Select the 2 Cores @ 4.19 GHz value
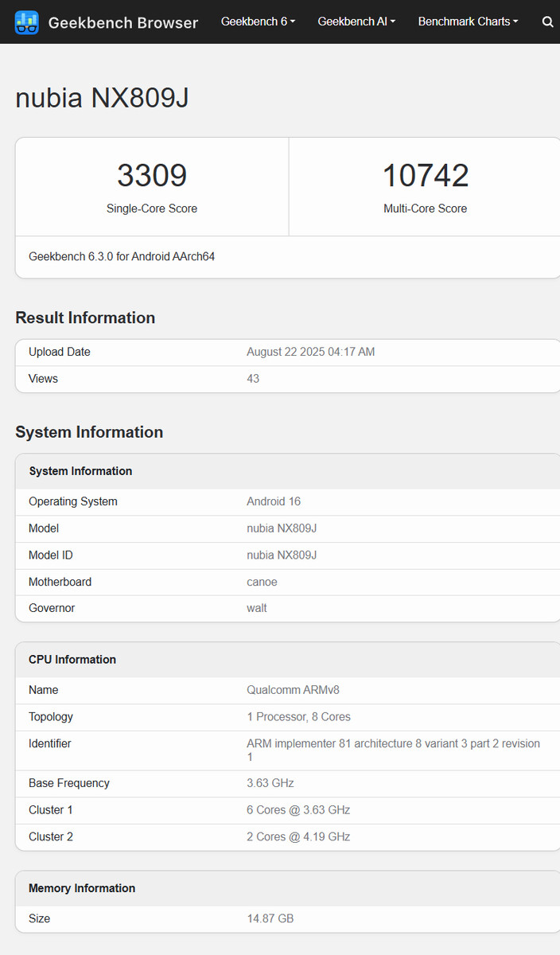This screenshot has width=560, height=955. (298, 836)
